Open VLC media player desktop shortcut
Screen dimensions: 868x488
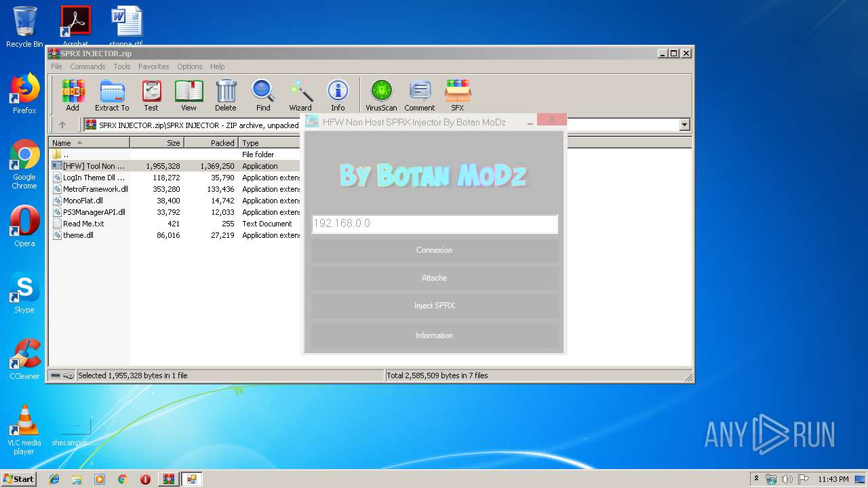point(24,430)
